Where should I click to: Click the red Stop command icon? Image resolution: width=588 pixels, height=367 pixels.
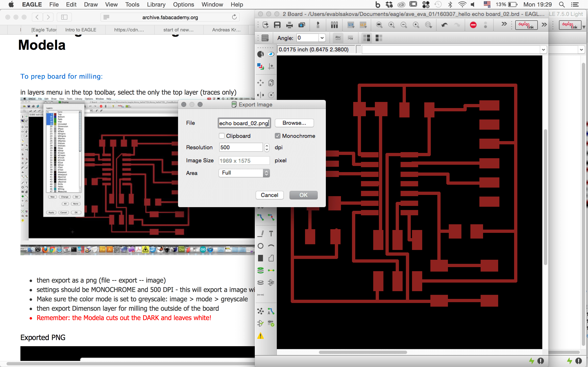[x=473, y=25]
